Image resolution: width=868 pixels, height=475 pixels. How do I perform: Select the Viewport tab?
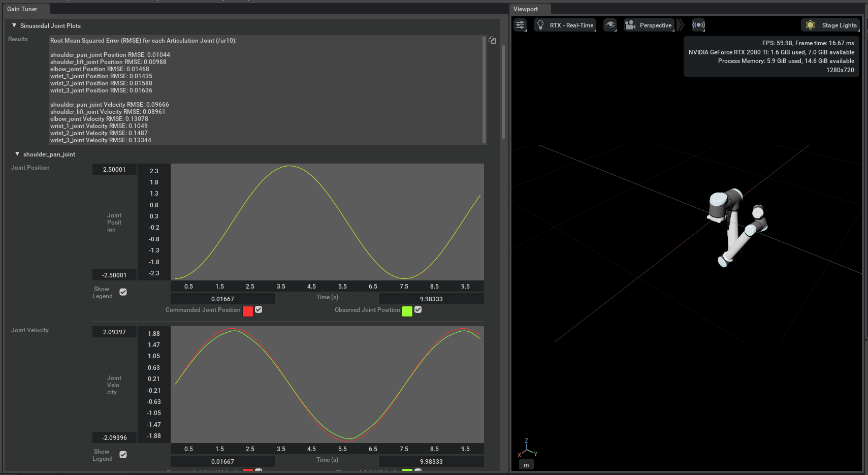click(525, 9)
